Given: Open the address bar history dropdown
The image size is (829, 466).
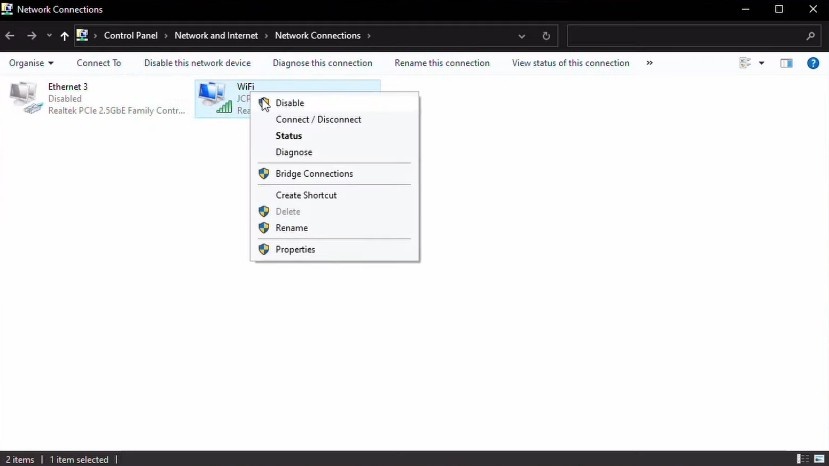Looking at the screenshot, I should [x=522, y=36].
